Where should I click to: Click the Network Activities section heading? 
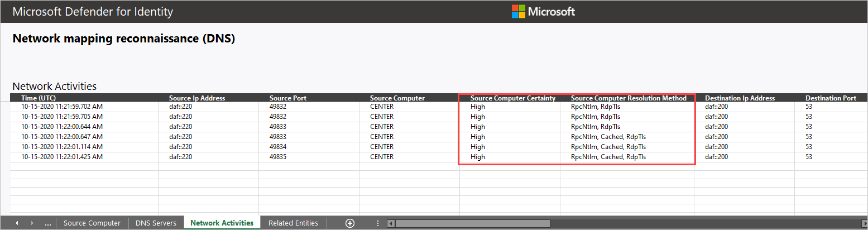(55, 86)
